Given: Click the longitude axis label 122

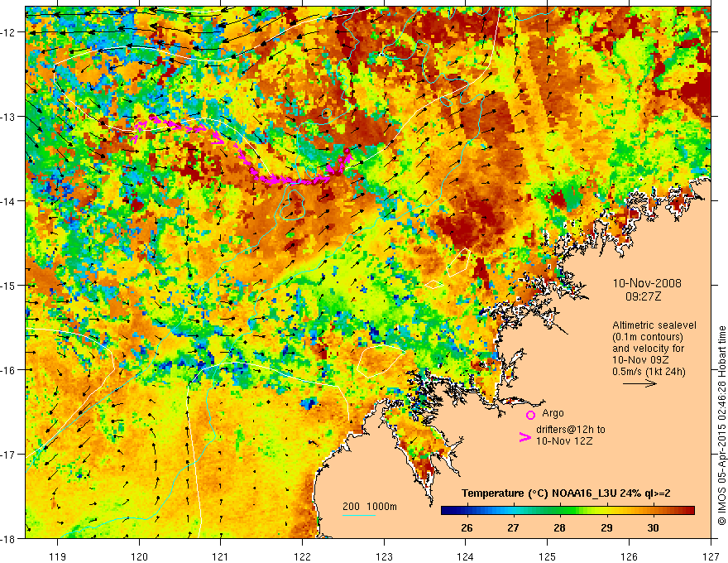Looking at the screenshot, I should (302, 556).
